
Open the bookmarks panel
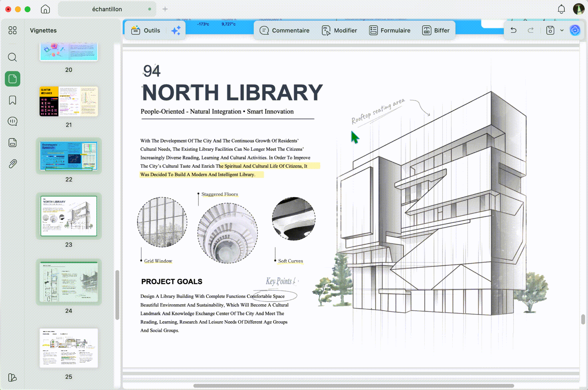click(12, 100)
